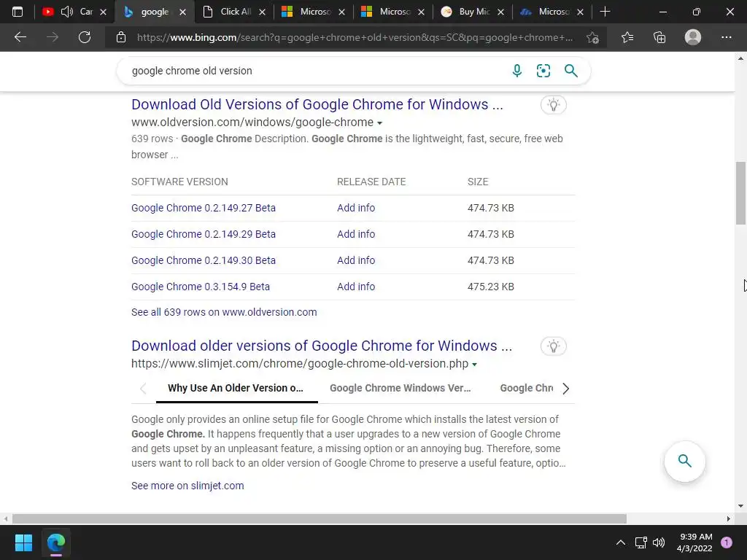This screenshot has width=747, height=560.
Task: Click the horizontal scrollbar thumb
Action: tap(320, 518)
